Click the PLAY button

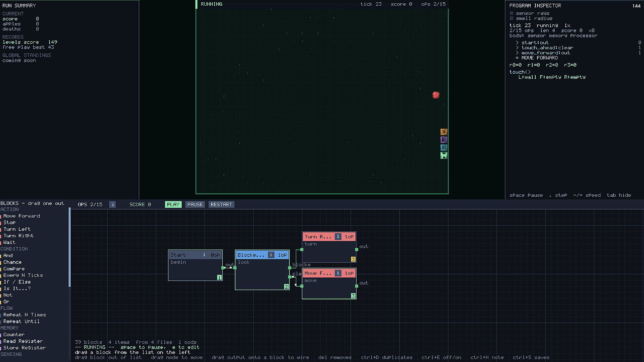pyautogui.click(x=173, y=204)
